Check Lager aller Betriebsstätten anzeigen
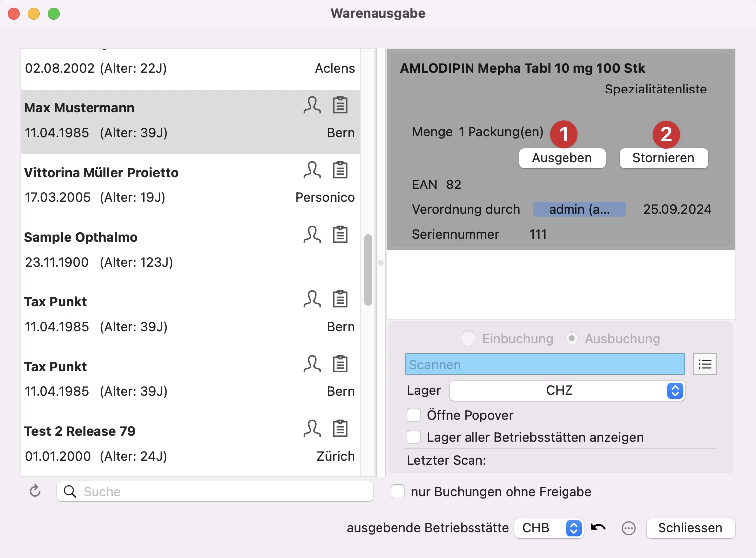Screen dimensions: 756x558 (414, 437)
